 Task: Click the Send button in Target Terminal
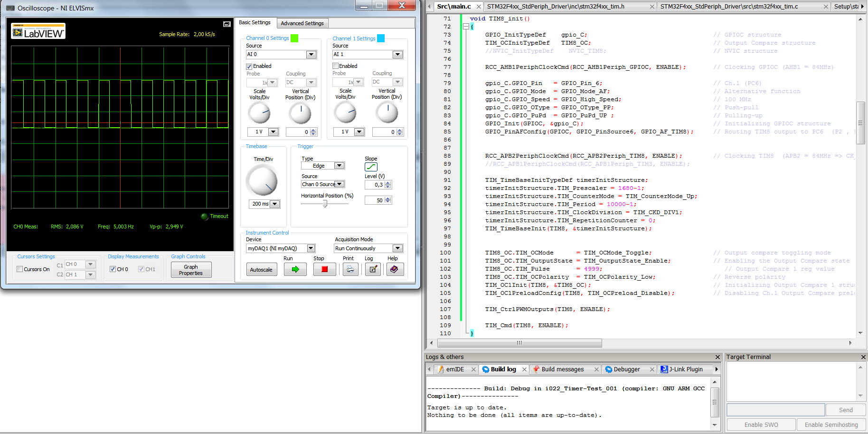846,410
